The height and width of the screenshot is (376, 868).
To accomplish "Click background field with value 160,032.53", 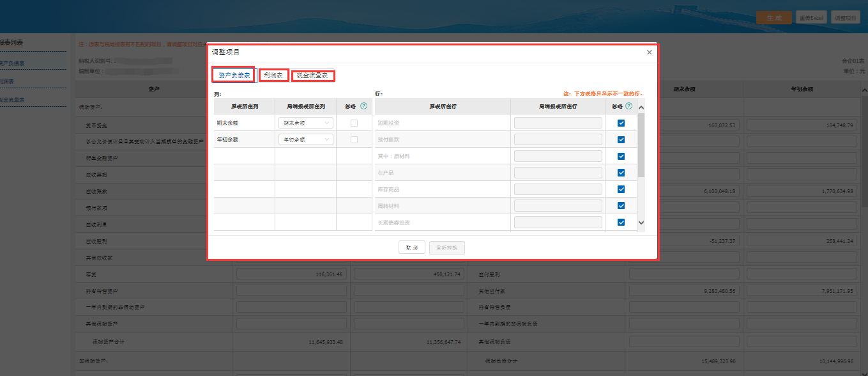I will click(684, 125).
